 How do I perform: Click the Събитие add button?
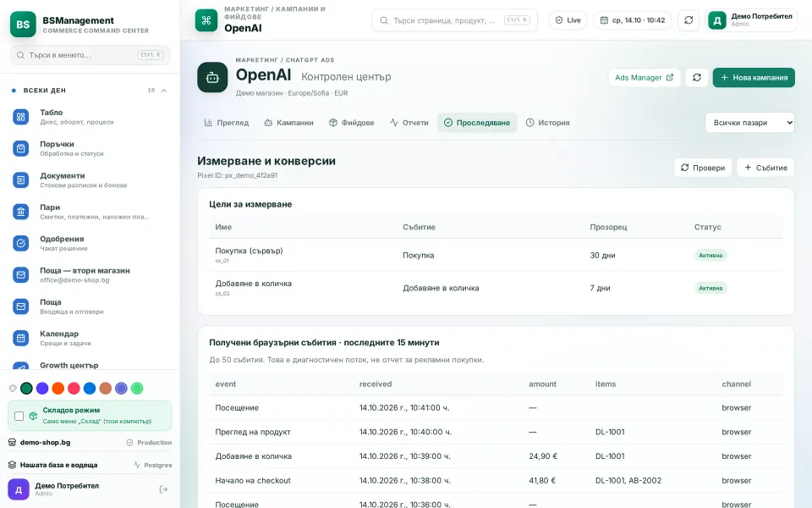765,168
